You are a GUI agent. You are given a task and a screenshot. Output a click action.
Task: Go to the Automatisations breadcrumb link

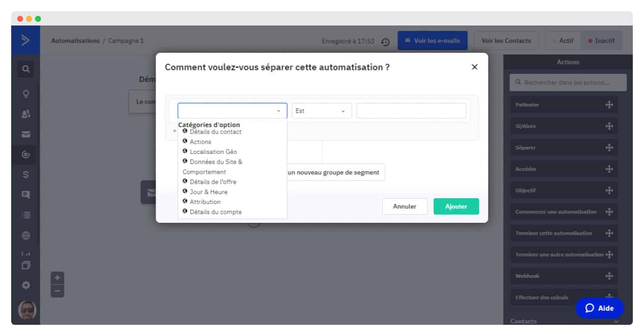(75, 41)
